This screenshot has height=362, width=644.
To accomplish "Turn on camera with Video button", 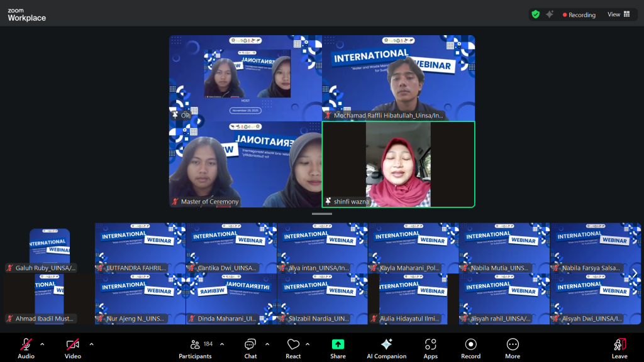I will pyautogui.click(x=73, y=347).
